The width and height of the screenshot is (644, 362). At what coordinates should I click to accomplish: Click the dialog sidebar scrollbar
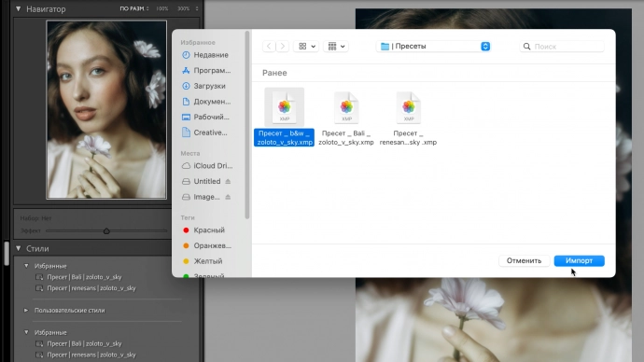click(247, 125)
